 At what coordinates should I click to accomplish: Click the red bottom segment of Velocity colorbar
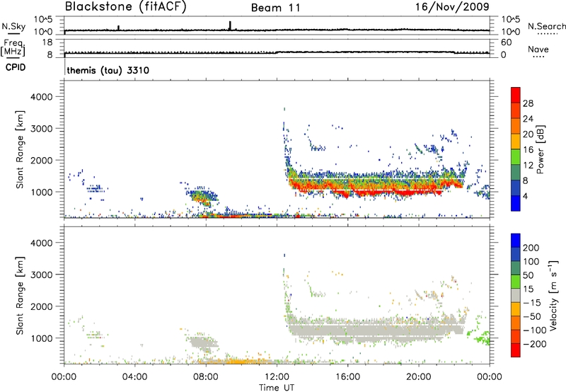click(x=516, y=350)
